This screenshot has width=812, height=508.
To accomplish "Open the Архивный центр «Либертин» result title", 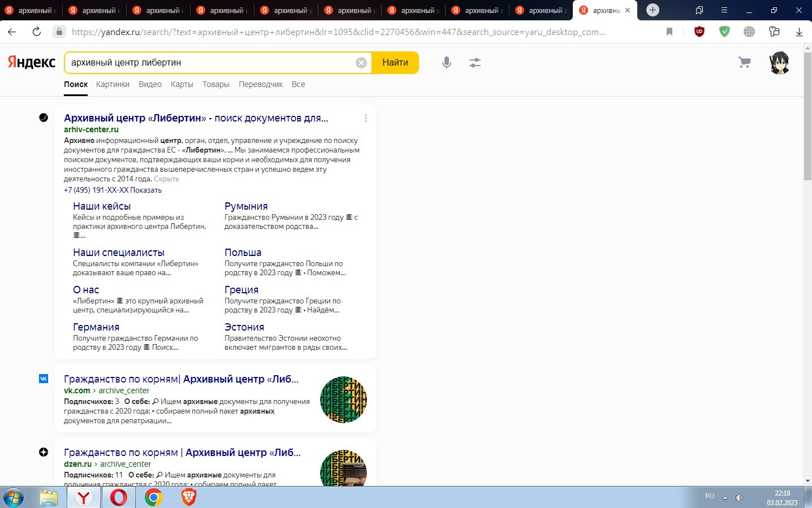I will 196,118.
